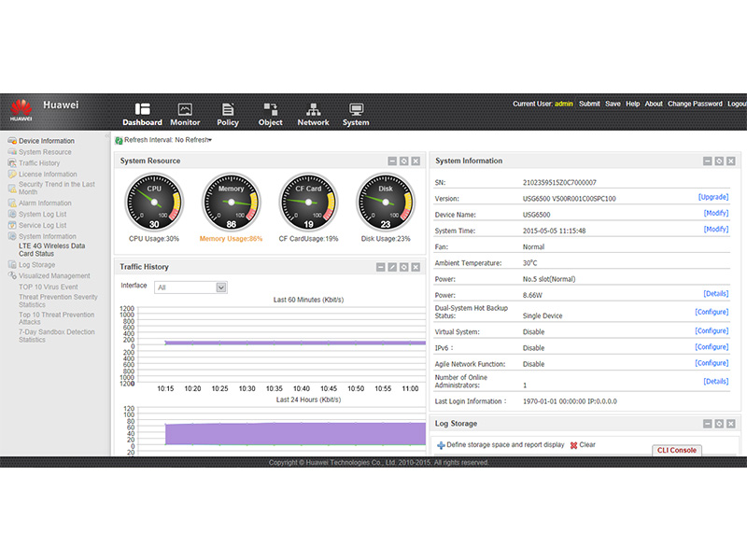Click the Submit link in header

click(x=589, y=104)
